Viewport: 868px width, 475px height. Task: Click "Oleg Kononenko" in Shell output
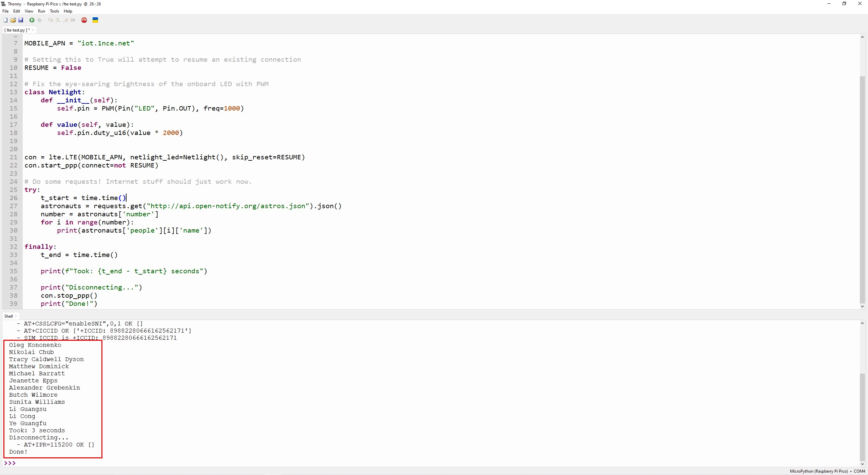pyautogui.click(x=35, y=345)
